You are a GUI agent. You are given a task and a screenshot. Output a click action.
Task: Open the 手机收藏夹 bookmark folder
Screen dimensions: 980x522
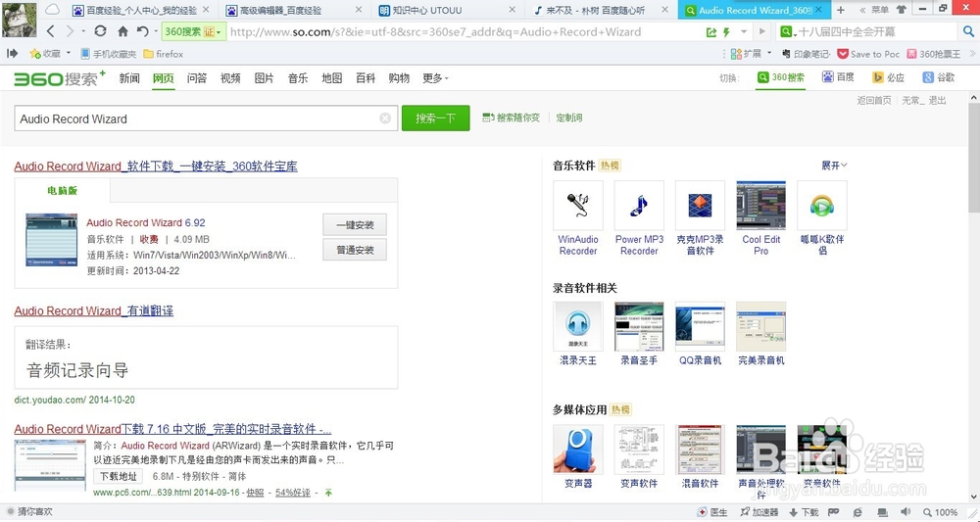point(108,54)
